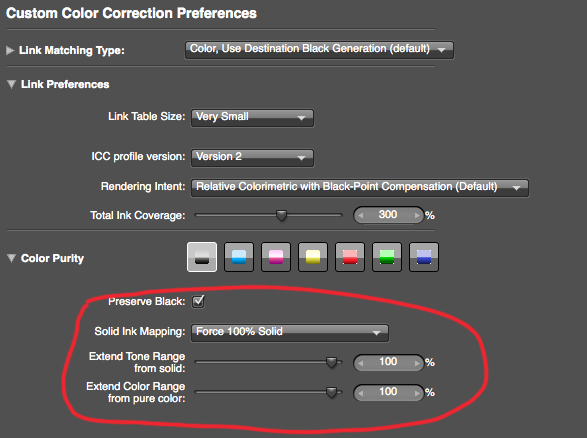Select the Yellow color purity icon

pos(313,257)
